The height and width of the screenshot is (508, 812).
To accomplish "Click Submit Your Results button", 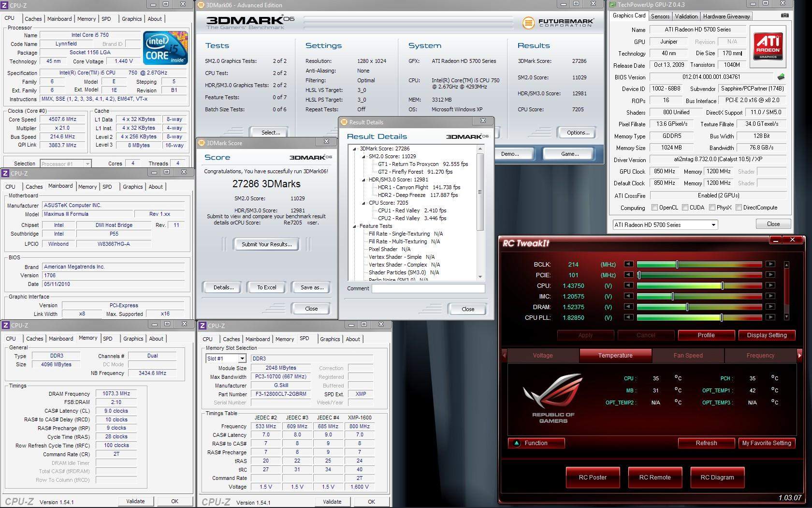I will click(x=266, y=244).
